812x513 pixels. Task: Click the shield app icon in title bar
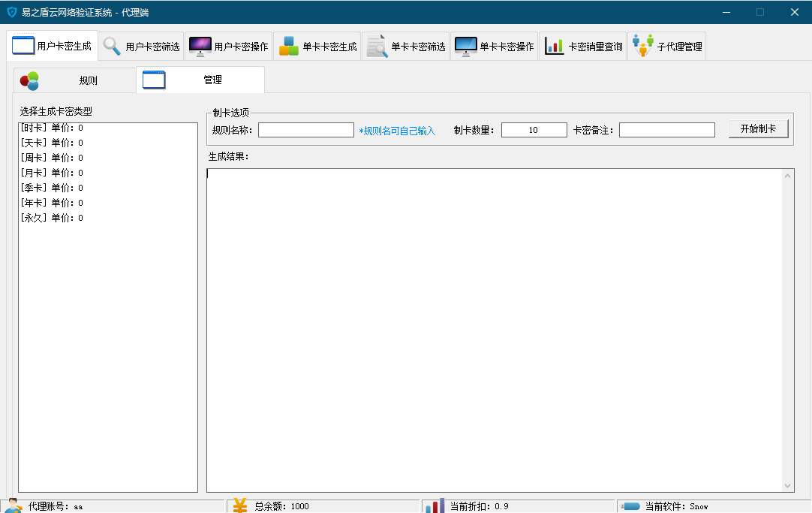click(x=11, y=12)
